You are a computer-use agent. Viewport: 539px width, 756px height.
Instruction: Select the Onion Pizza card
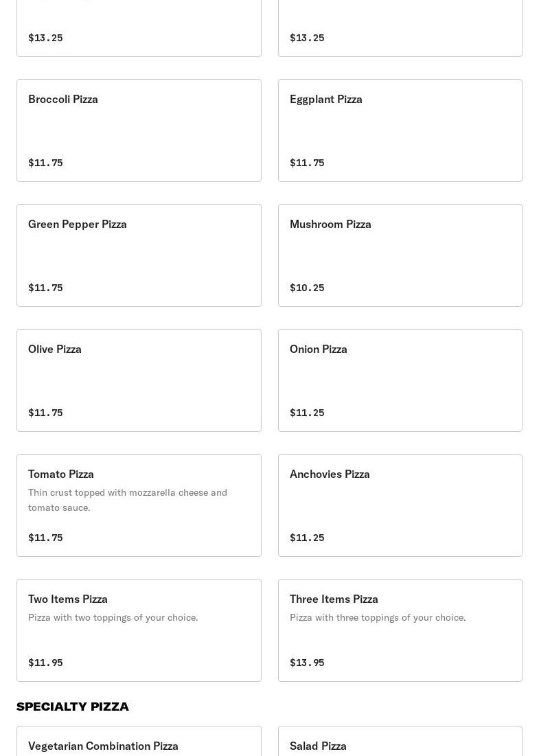pos(400,380)
